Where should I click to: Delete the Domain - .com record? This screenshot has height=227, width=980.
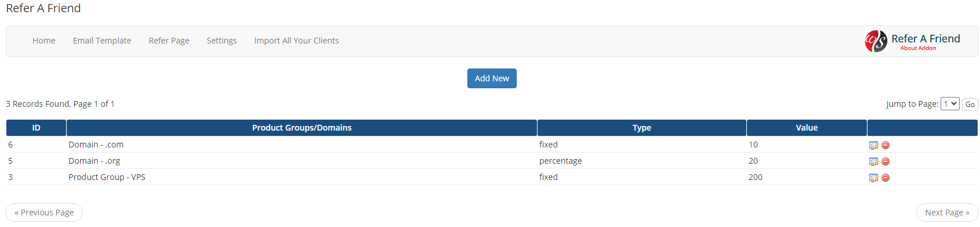[885, 145]
